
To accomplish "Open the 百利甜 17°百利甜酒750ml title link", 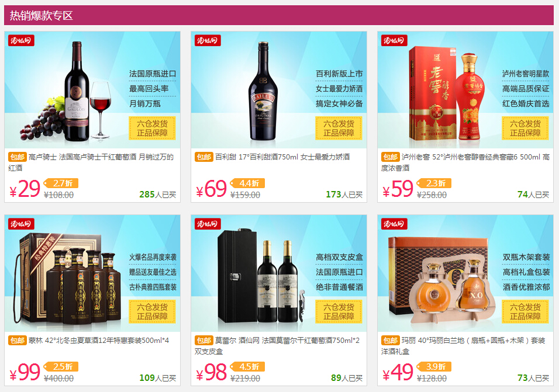I will (x=282, y=157).
